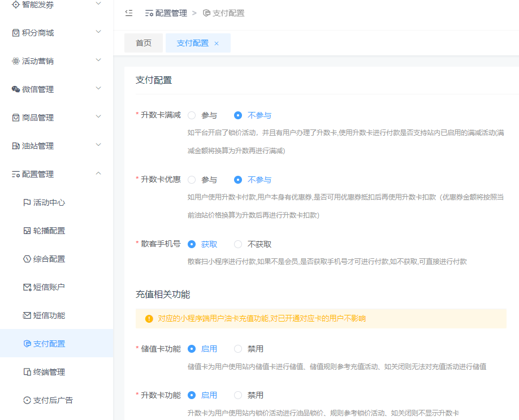Click the 活动营销 atom icon
519x420 pixels.
tap(16, 61)
